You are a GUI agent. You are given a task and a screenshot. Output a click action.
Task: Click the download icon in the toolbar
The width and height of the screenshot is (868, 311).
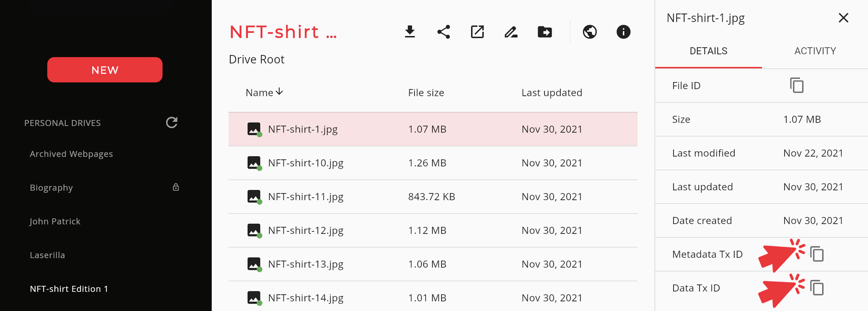click(410, 32)
